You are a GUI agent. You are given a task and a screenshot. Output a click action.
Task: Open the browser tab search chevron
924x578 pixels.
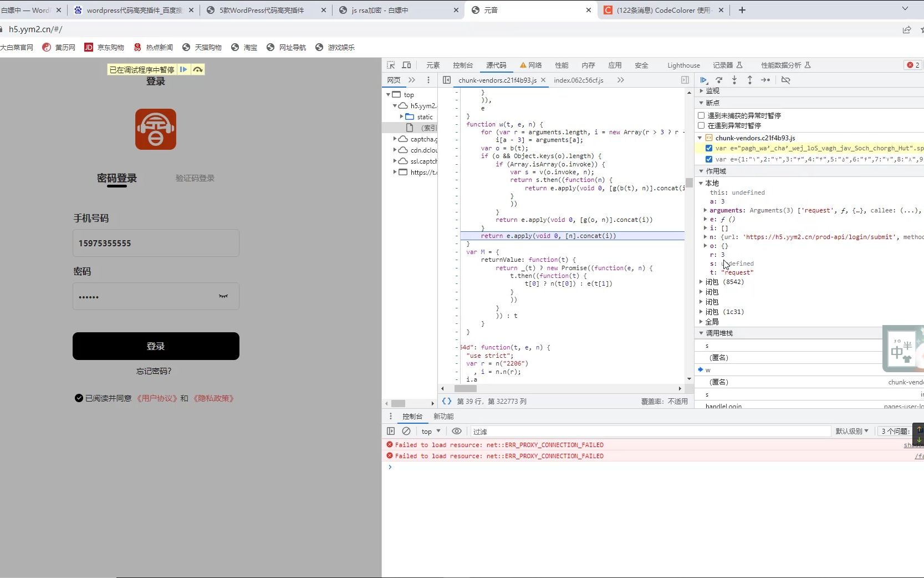pos(905,9)
